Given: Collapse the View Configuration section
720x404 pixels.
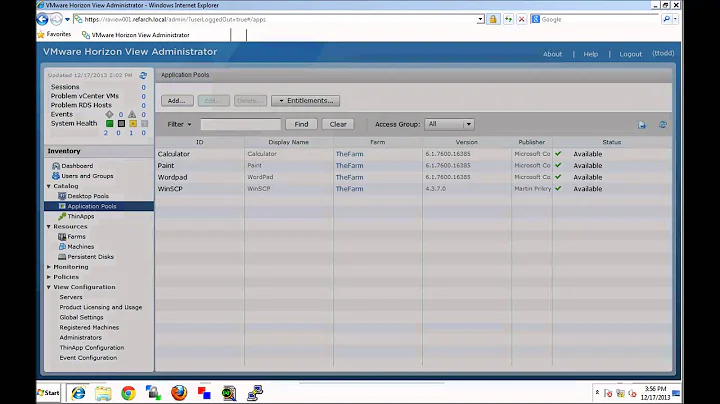Looking at the screenshot, I should pyautogui.click(x=49, y=287).
